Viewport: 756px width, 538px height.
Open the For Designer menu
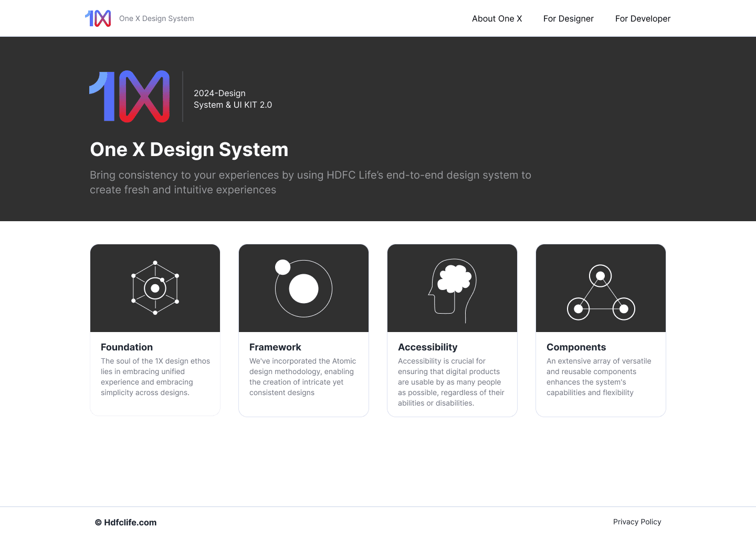click(x=568, y=18)
